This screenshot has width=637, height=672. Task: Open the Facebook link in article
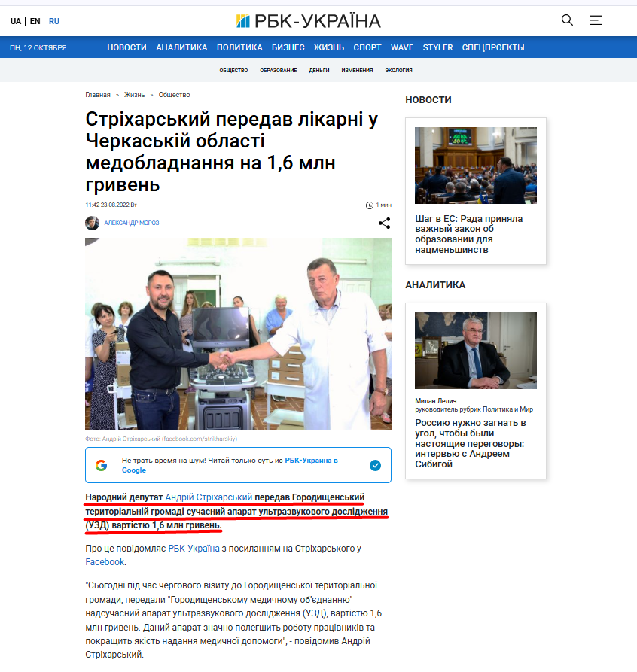point(105,562)
